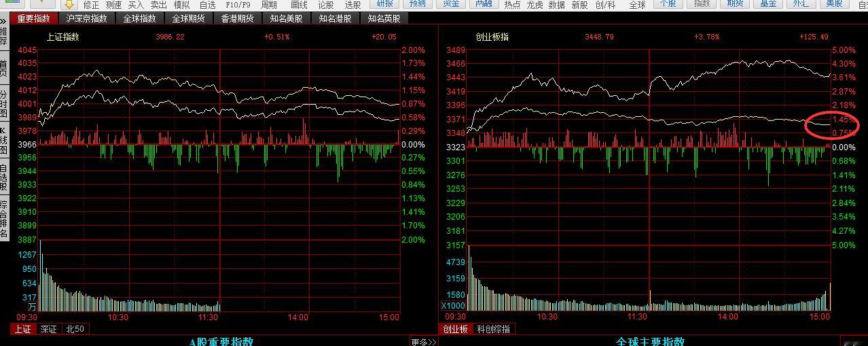Open the 新股 new stocks item
The height and width of the screenshot is (346, 868).
(580, 5)
